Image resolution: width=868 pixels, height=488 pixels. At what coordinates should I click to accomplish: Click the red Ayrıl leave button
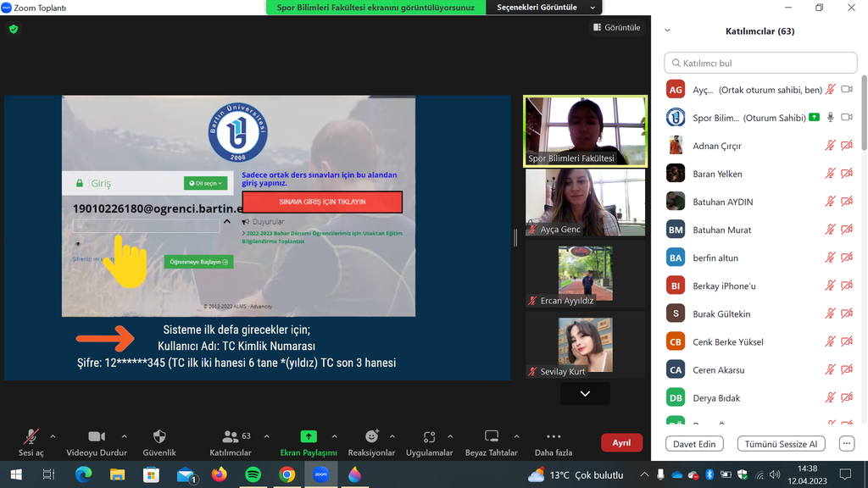click(x=621, y=443)
